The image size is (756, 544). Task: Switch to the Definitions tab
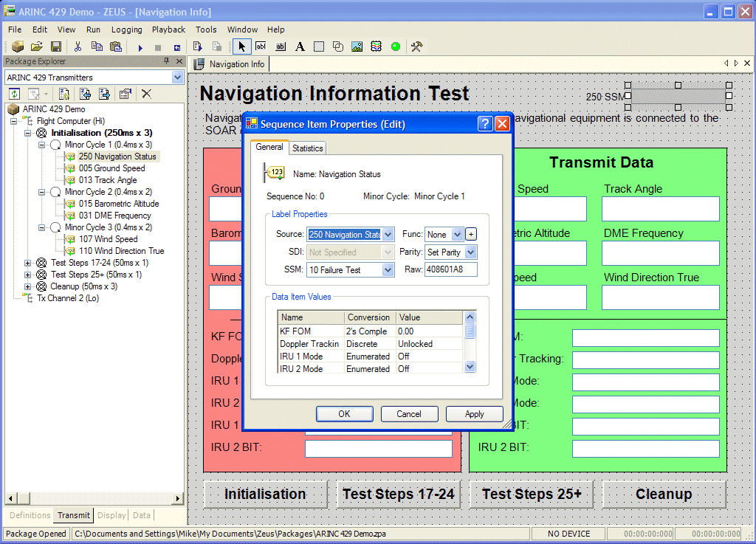30,515
